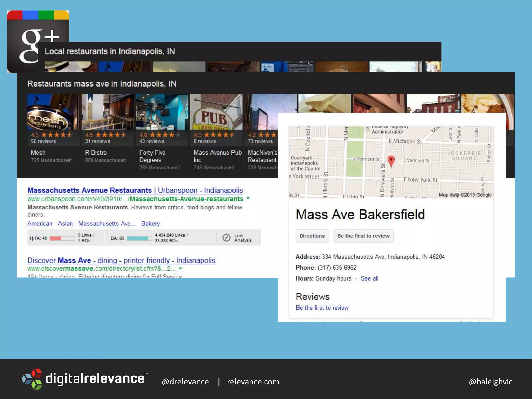Click the Discover Mass Ave dining link
The image size is (532, 399).
click(x=121, y=260)
